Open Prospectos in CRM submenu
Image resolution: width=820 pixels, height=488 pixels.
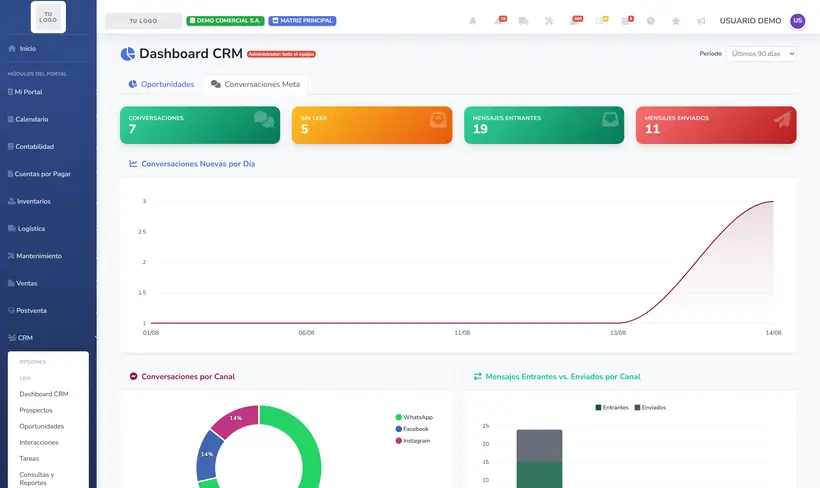pos(36,410)
